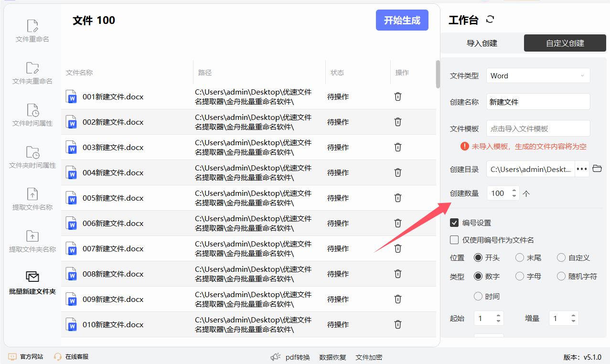The width and height of the screenshot is (610, 364).
Task: Click the 版本：v5.1.0 label
Action: 582,357
